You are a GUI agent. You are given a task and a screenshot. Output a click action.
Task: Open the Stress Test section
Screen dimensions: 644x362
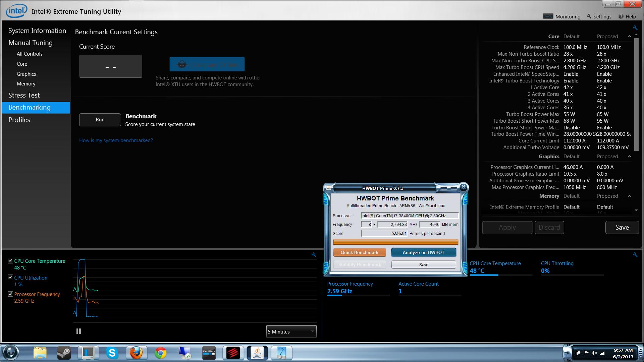tap(24, 95)
